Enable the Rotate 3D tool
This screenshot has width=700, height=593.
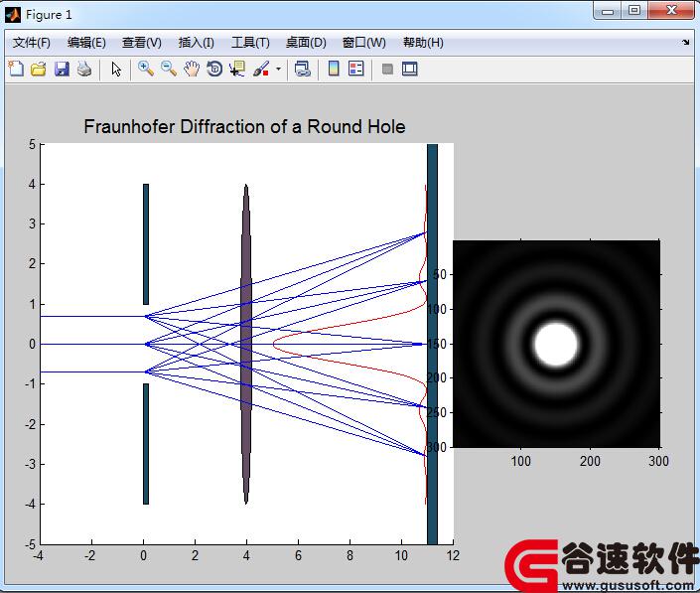[x=214, y=69]
